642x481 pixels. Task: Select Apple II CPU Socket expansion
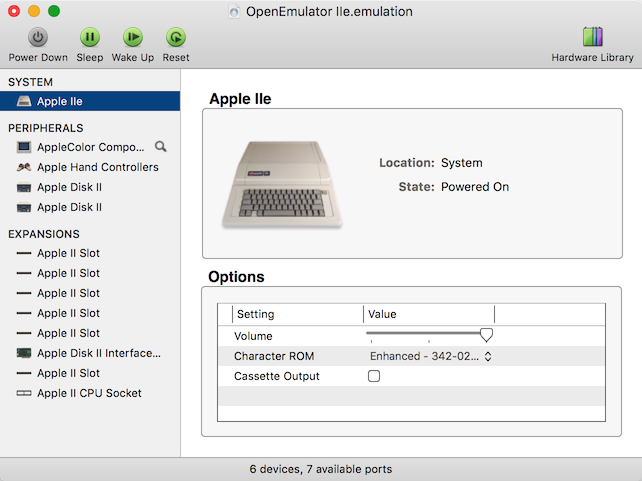(90, 393)
